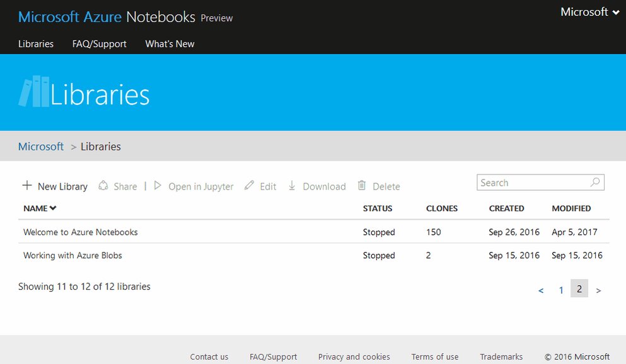Select Working with Azure Blobs library

point(72,255)
